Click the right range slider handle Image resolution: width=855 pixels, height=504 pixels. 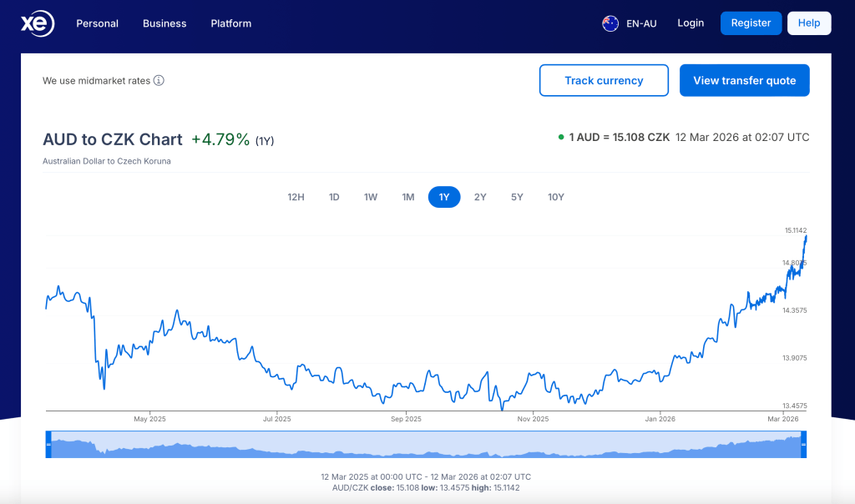coord(804,444)
